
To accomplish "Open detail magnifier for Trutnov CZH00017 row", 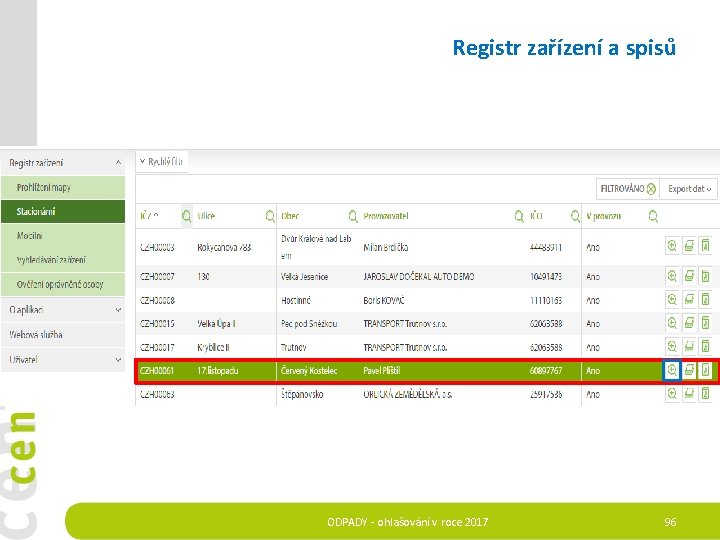I will [x=672, y=346].
